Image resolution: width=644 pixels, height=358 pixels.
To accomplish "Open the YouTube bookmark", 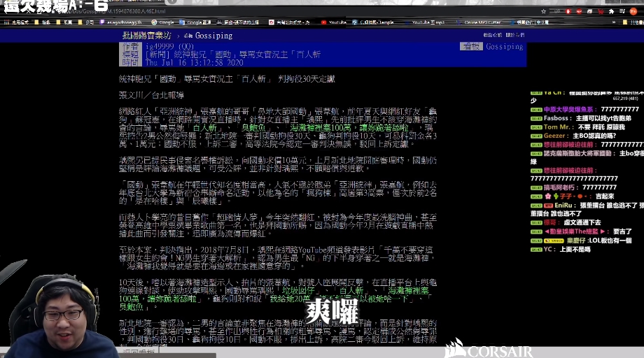I will (337, 22).
